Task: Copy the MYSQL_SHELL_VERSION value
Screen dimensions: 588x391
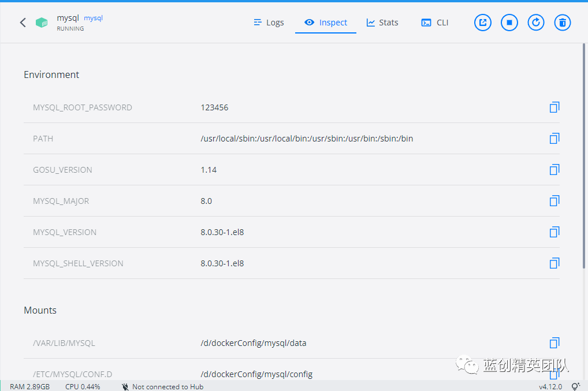Action: [x=554, y=263]
